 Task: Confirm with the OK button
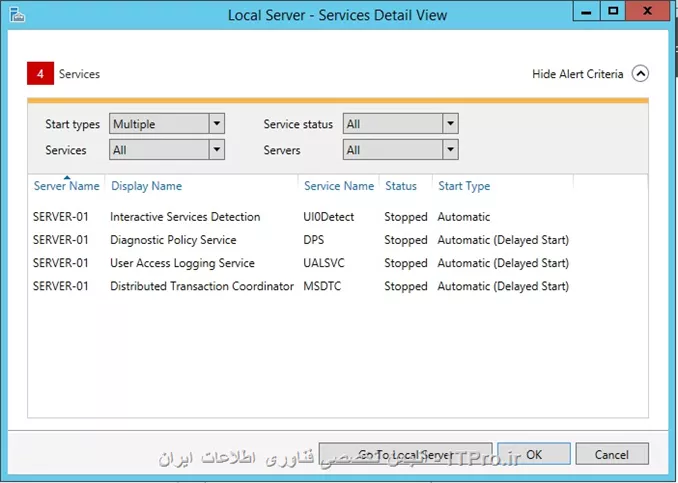534,454
